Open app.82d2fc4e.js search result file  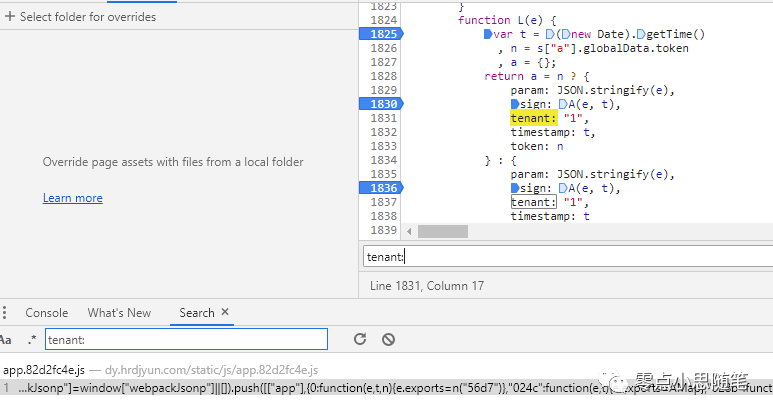tap(160, 370)
